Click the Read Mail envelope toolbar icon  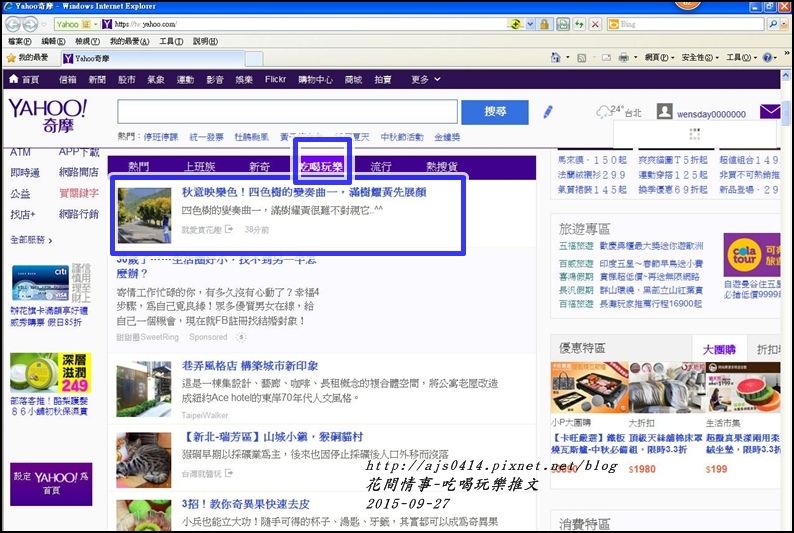coord(606,58)
